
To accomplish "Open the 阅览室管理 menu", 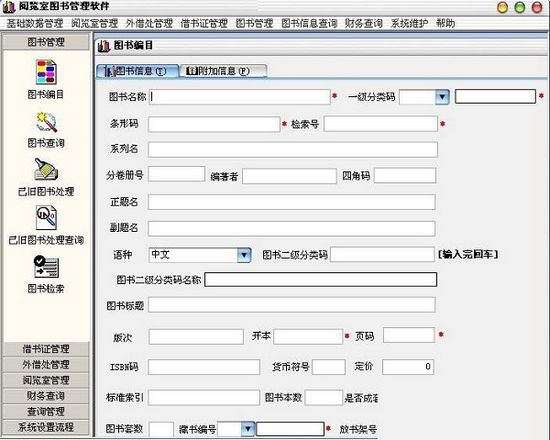I will coord(95,24).
